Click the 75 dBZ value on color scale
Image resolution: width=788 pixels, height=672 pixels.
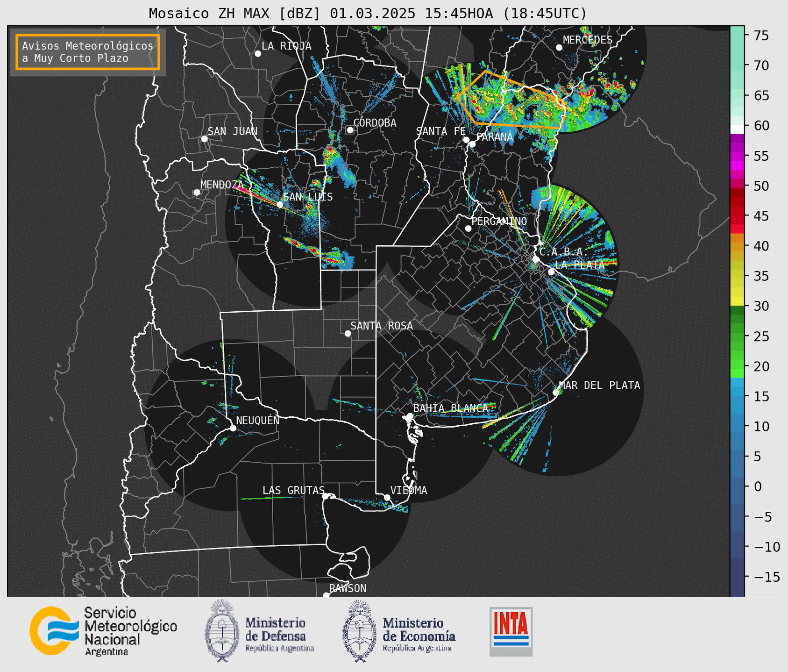761,36
